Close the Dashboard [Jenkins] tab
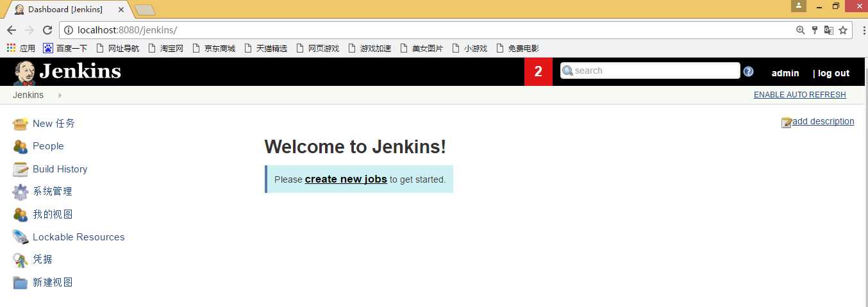The width and height of the screenshot is (868, 307). [121, 10]
